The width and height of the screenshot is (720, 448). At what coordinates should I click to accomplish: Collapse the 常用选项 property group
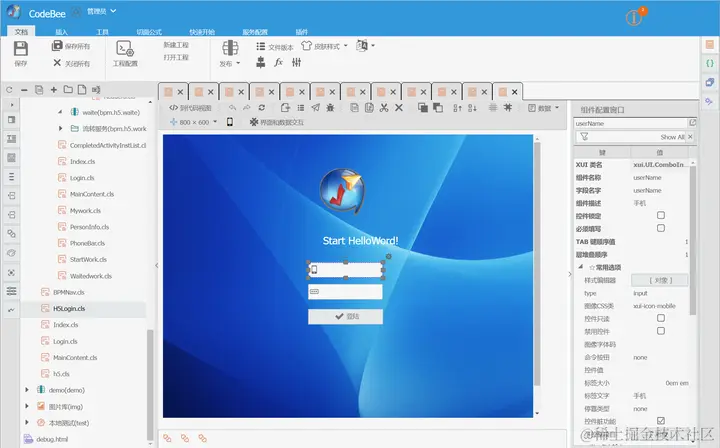(580, 267)
